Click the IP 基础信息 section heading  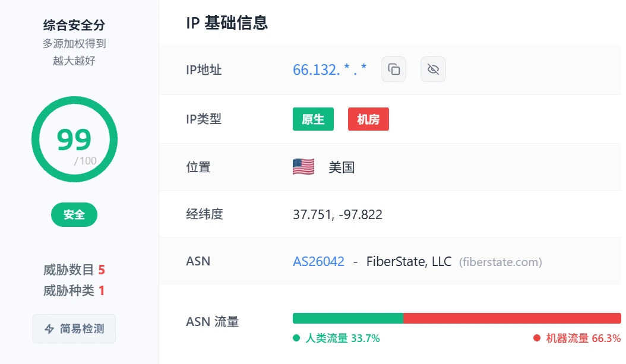click(227, 23)
